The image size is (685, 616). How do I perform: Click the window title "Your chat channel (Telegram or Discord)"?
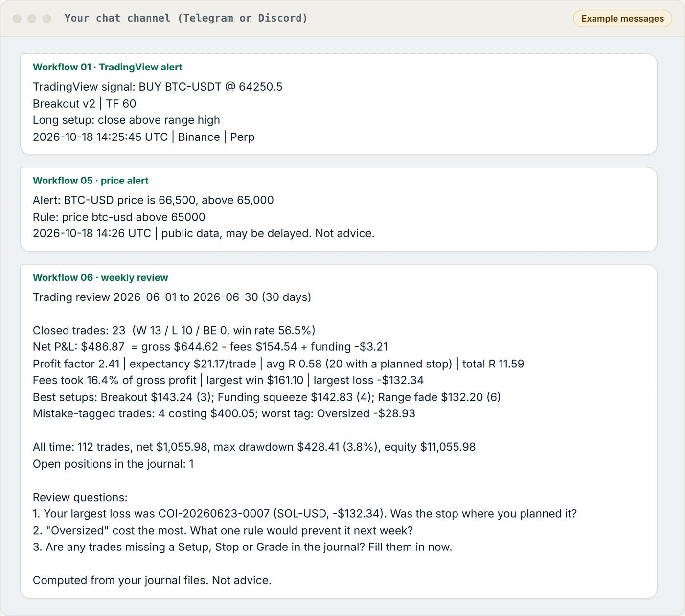click(x=186, y=18)
